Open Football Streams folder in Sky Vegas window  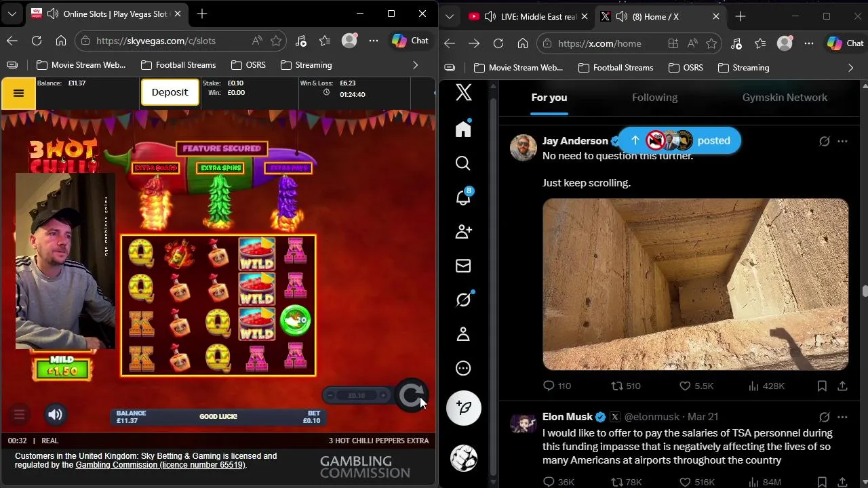tap(178, 65)
